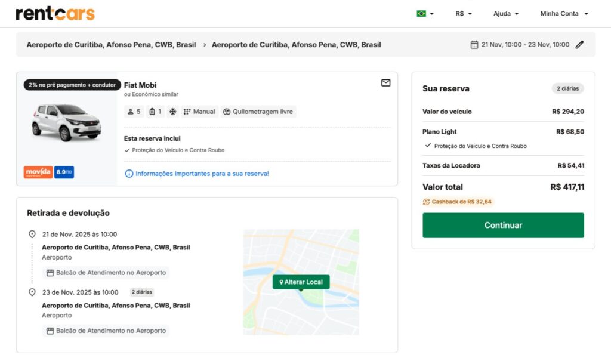Expand the Minha Conta menu

564,14
